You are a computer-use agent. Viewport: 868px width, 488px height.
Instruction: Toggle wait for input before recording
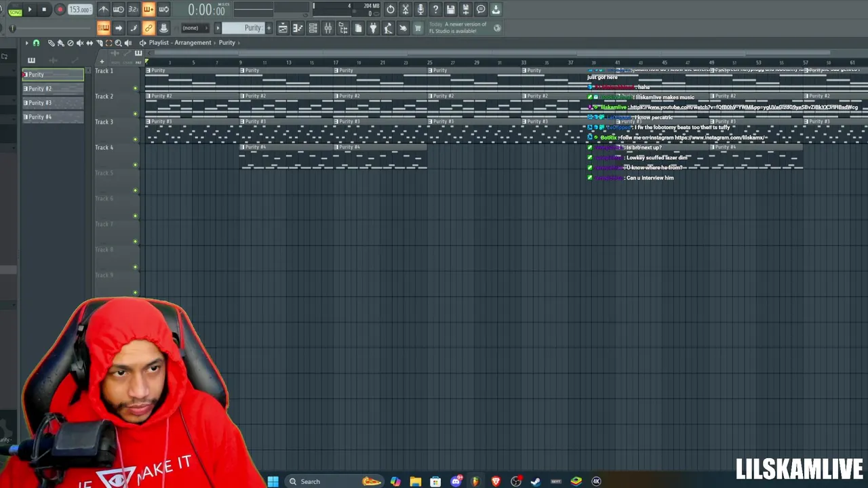(118, 9)
